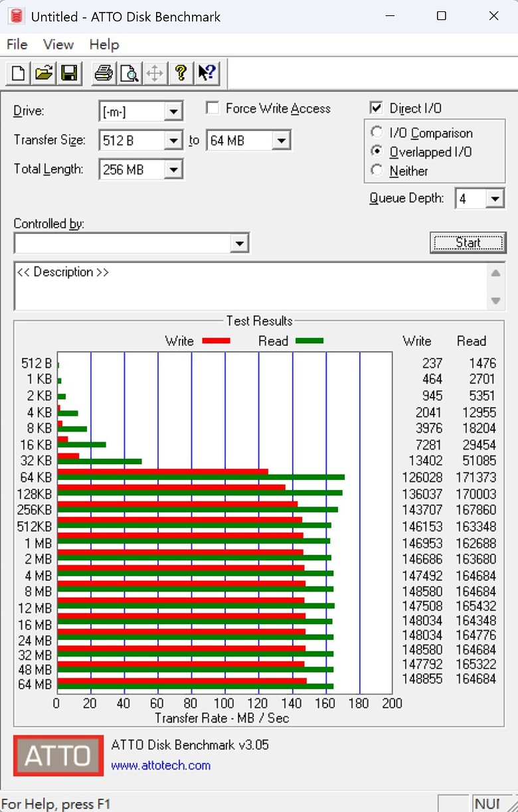Click the New document toolbar icon
Viewport: 518px width, 812px height.
coord(19,73)
